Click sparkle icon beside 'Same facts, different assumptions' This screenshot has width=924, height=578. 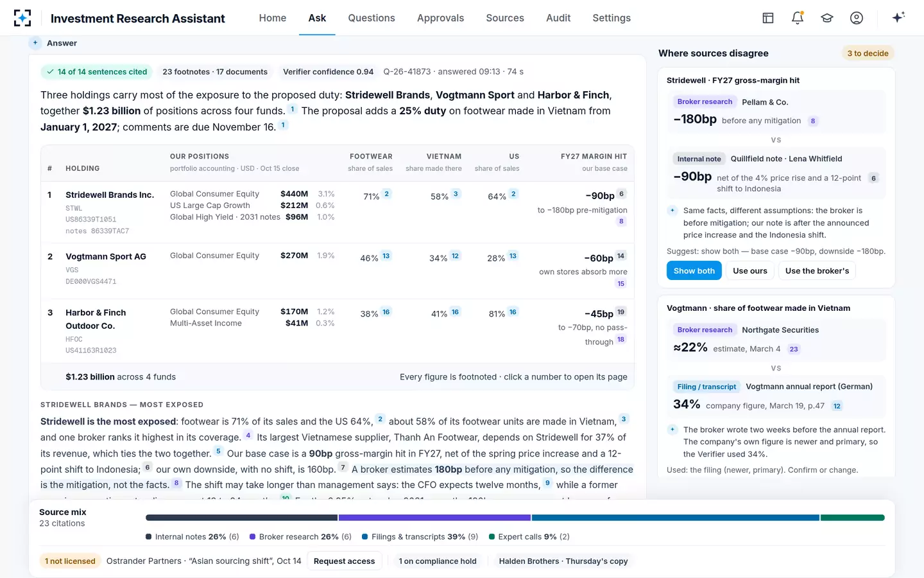[x=672, y=210]
